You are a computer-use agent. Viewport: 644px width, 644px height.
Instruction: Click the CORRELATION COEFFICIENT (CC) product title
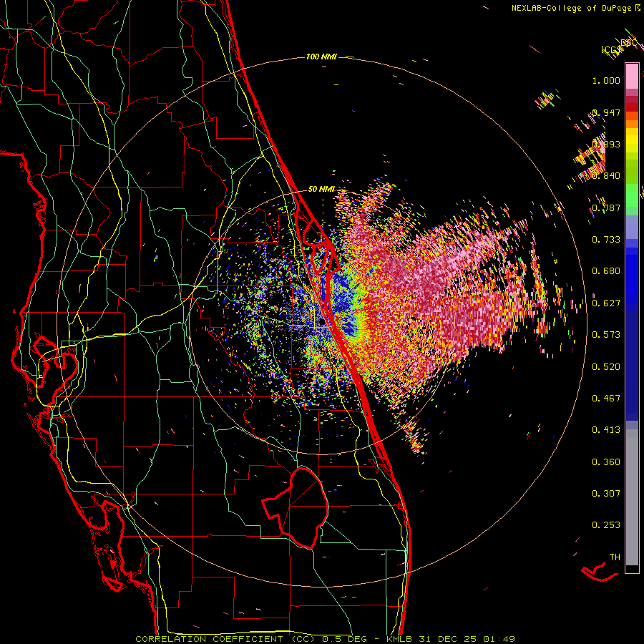pos(225,639)
